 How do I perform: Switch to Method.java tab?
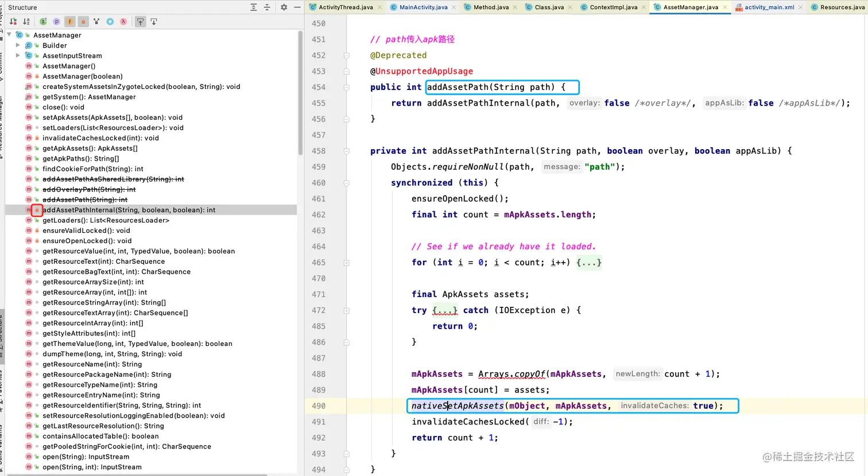click(x=490, y=7)
